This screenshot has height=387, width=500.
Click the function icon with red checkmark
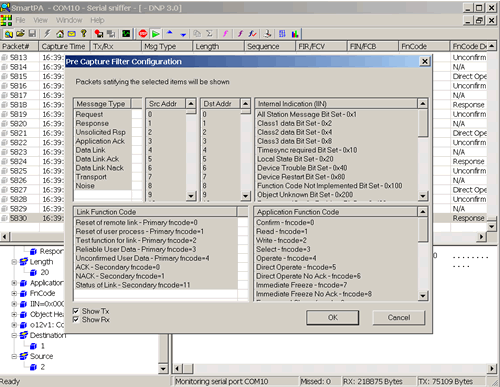click(252, 34)
